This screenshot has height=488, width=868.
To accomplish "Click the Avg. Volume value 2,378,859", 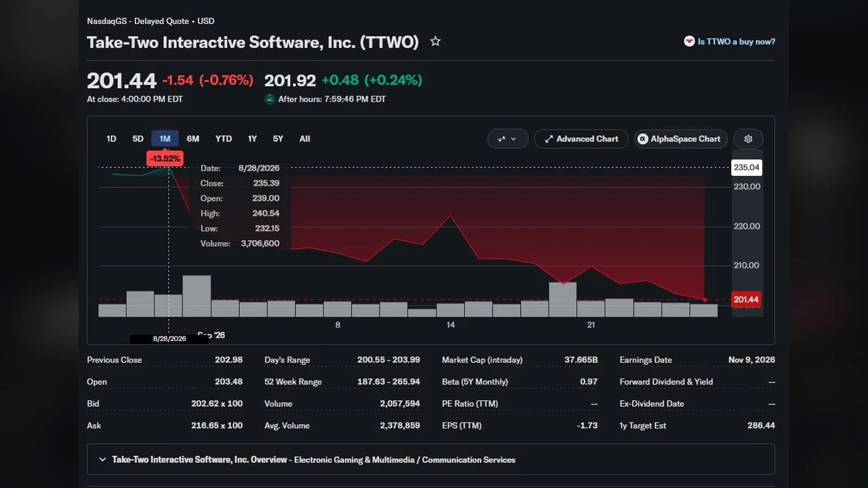I will coord(400,426).
